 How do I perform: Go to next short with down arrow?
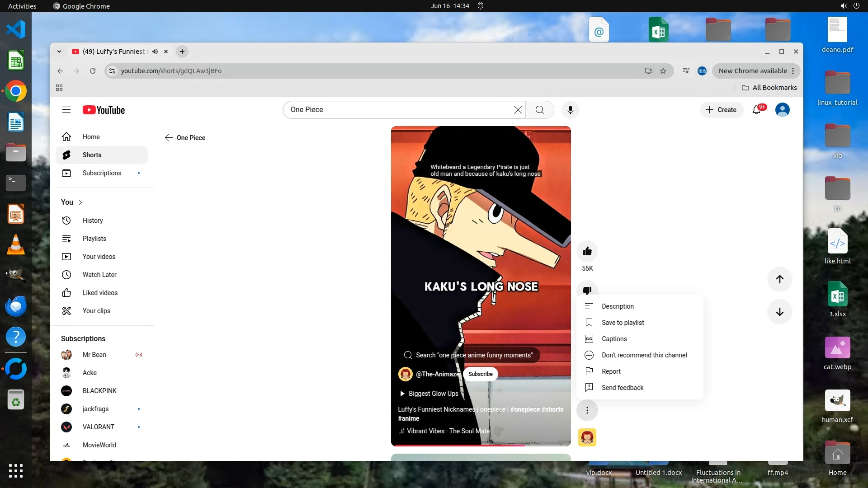pos(779,312)
